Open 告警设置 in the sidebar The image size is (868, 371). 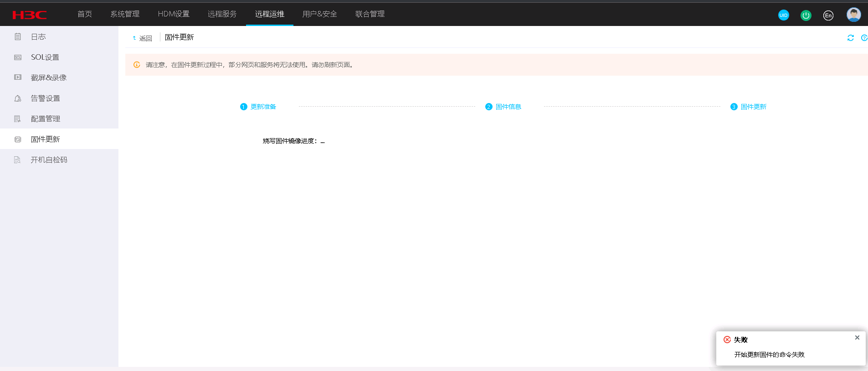click(59, 98)
